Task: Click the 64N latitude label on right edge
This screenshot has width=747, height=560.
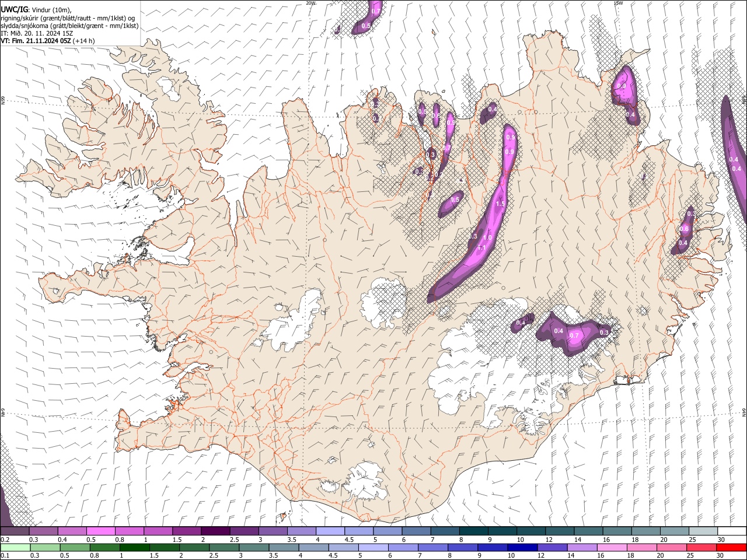Action: pyautogui.click(x=744, y=411)
